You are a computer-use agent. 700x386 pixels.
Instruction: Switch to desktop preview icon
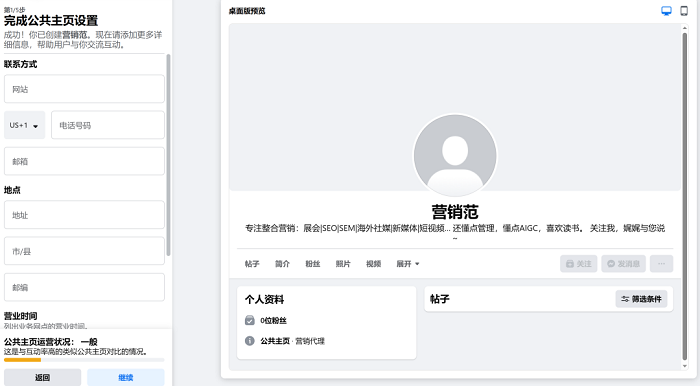tap(666, 11)
